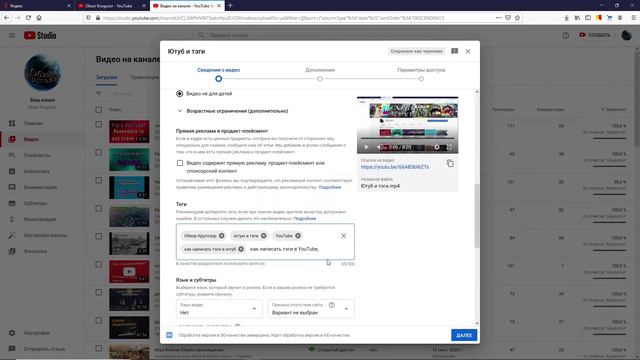640x360 pixels.
Task: Click the 'СОЗДАТЬ' button in Studio header
Action: pos(594,36)
